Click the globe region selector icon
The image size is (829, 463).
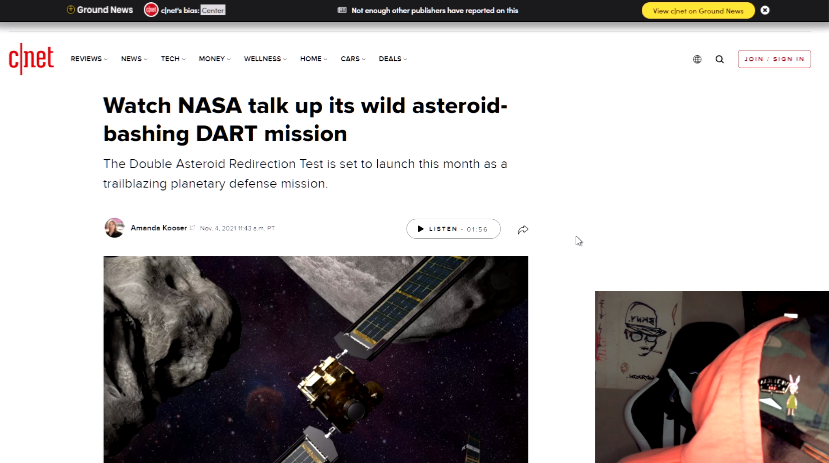697,59
